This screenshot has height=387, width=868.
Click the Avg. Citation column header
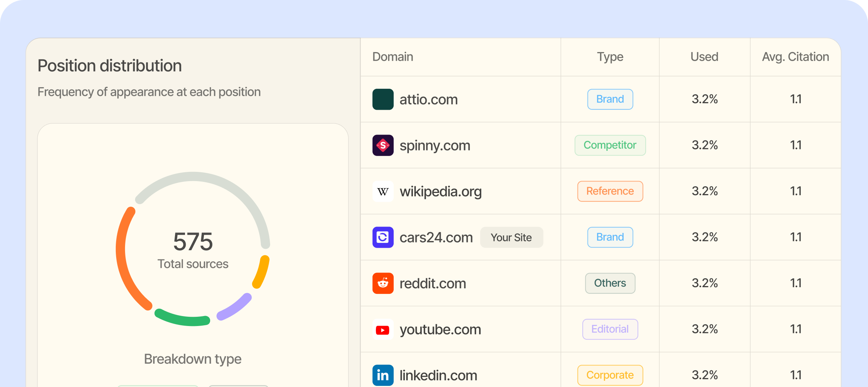tap(795, 57)
